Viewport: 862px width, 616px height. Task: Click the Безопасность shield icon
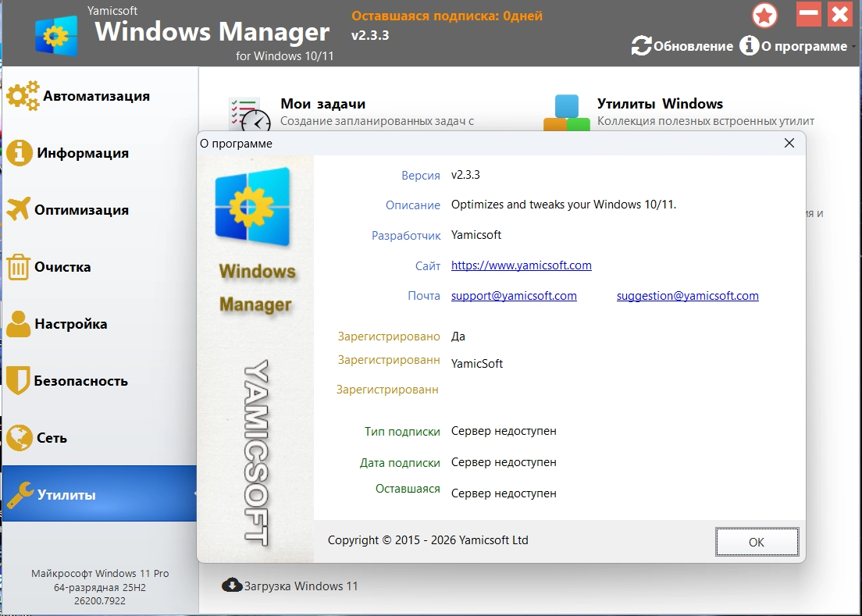18,380
